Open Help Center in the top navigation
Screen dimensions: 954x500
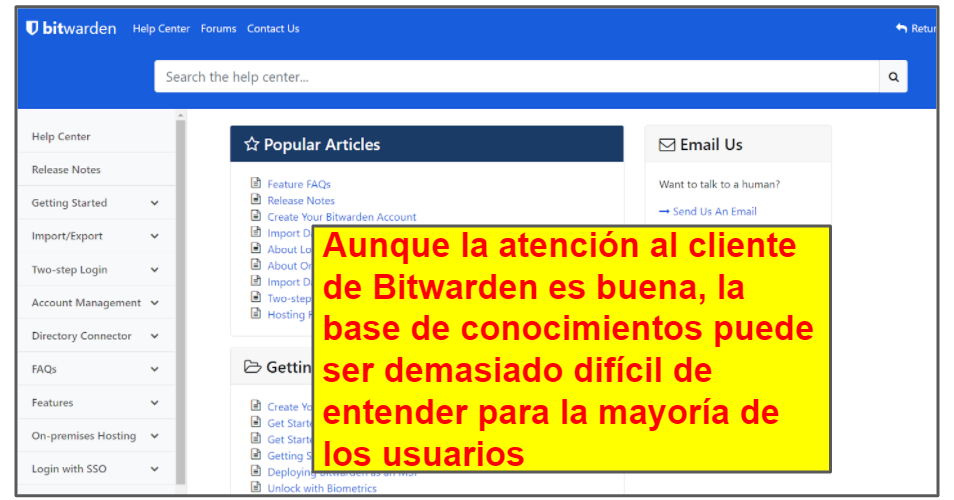pyautogui.click(x=161, y=29)
